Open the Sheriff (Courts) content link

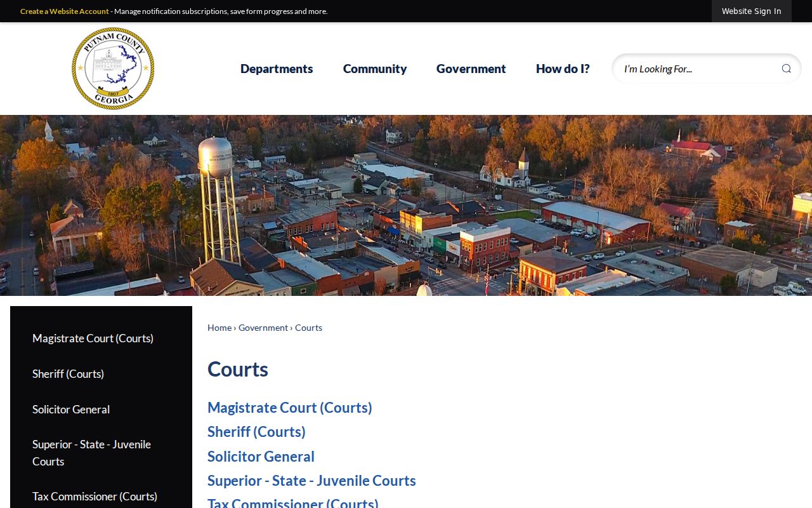point(256,432)
